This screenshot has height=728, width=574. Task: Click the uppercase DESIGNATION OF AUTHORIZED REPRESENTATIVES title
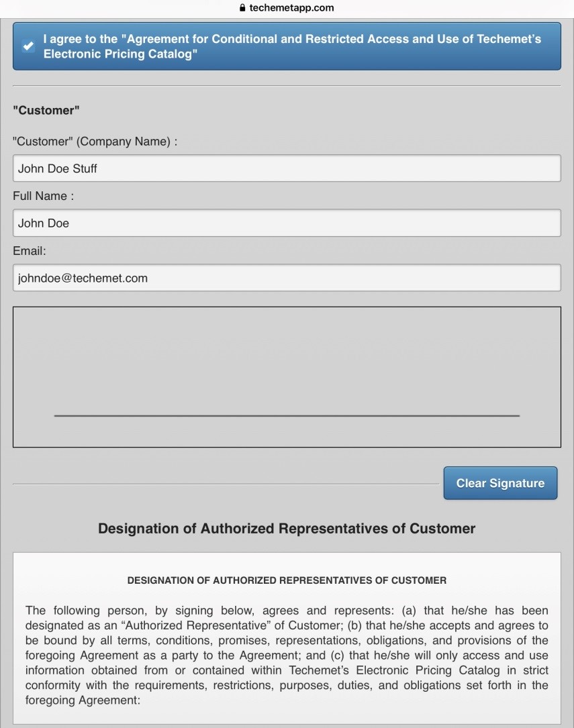(287, 580)
